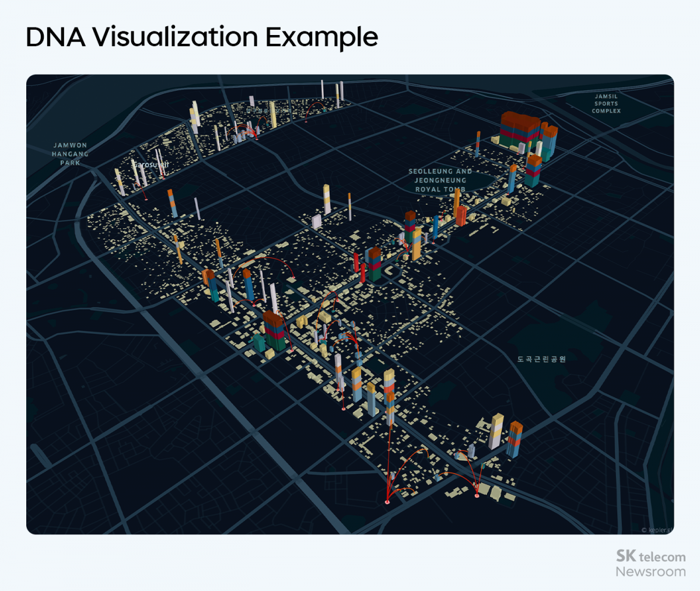Click the DNA Visualization Example title
Image resolution: width=700 pixels, height=591 pixels.
pyautogui.click(x=201, y=37)
